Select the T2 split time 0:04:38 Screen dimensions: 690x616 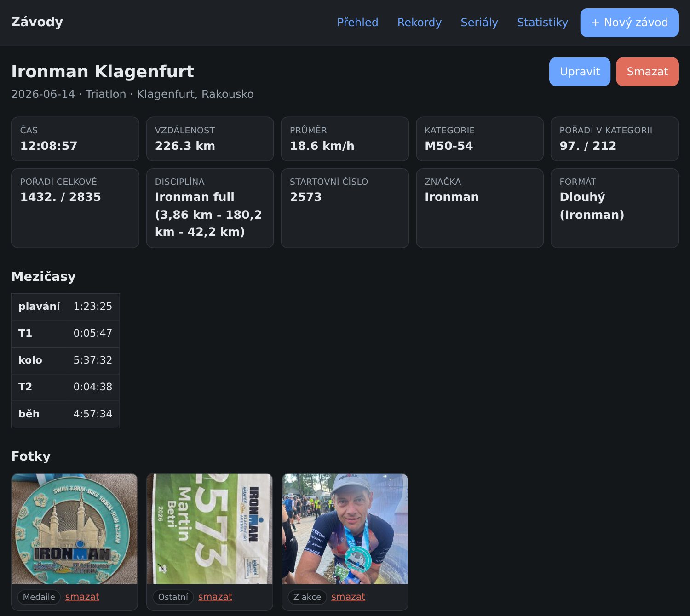pyautogui.click(x=93, y=387)
